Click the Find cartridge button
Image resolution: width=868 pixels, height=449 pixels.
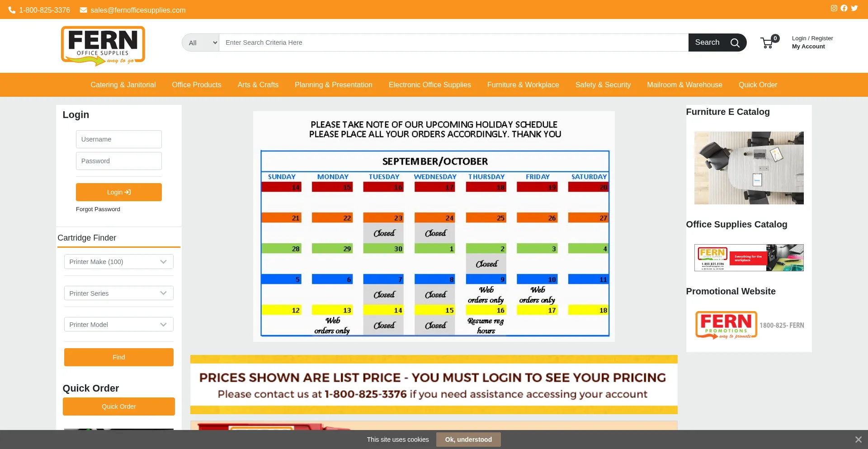(x=119, y=357)
